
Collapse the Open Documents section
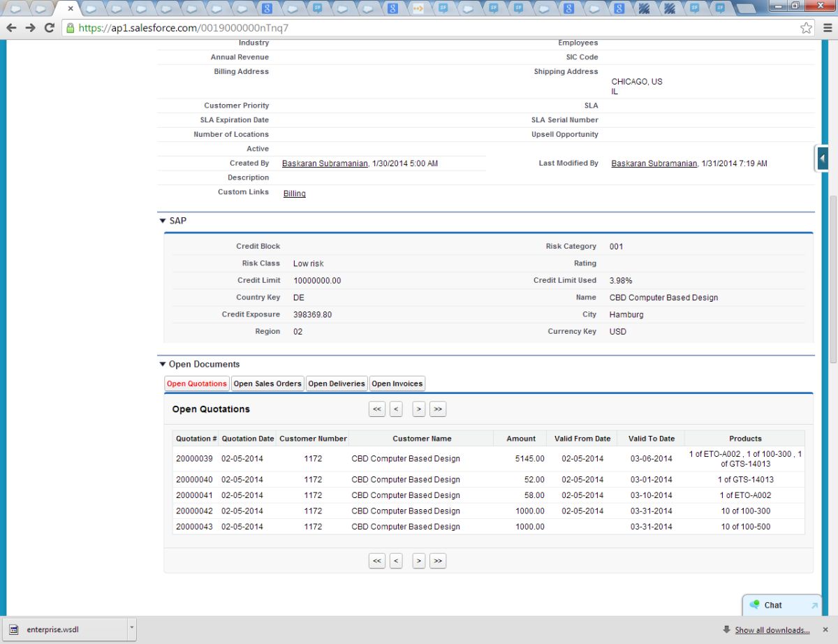click(x=163, y=365)
